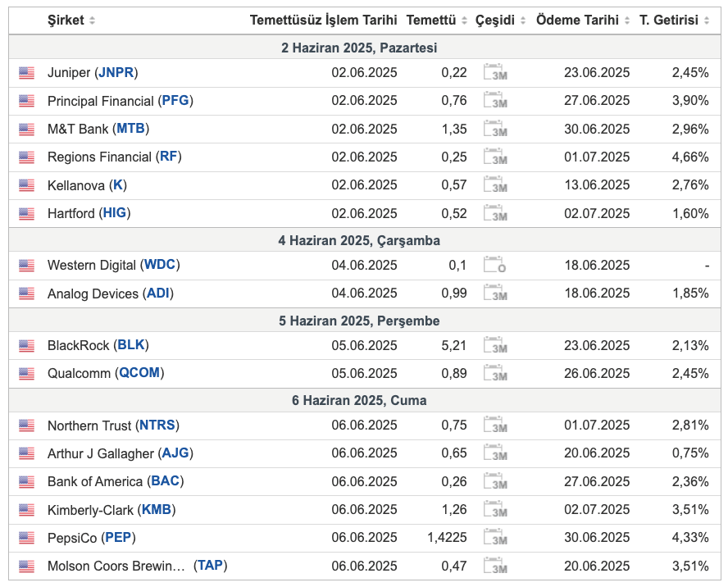Image resolution: width=728 pixels, height=587 pixels.
Task: Click the 3M calendar icon for Hartford
Action: pos(495,213)
